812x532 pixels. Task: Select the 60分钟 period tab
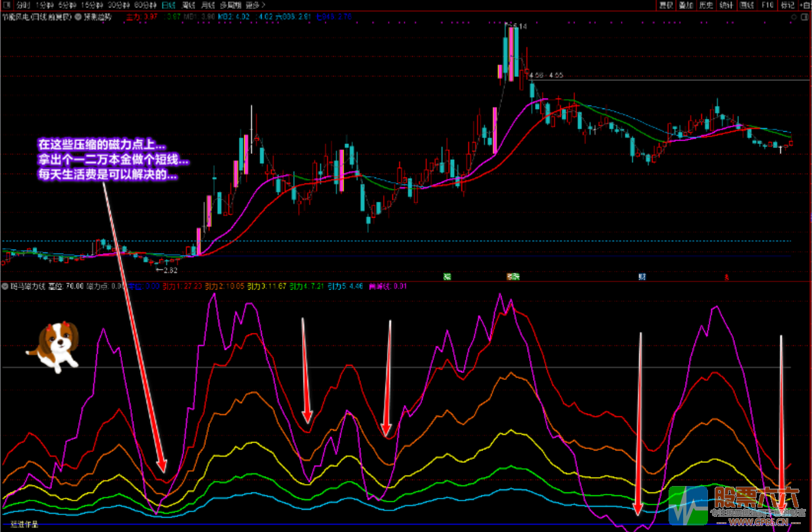click(145, 5)
